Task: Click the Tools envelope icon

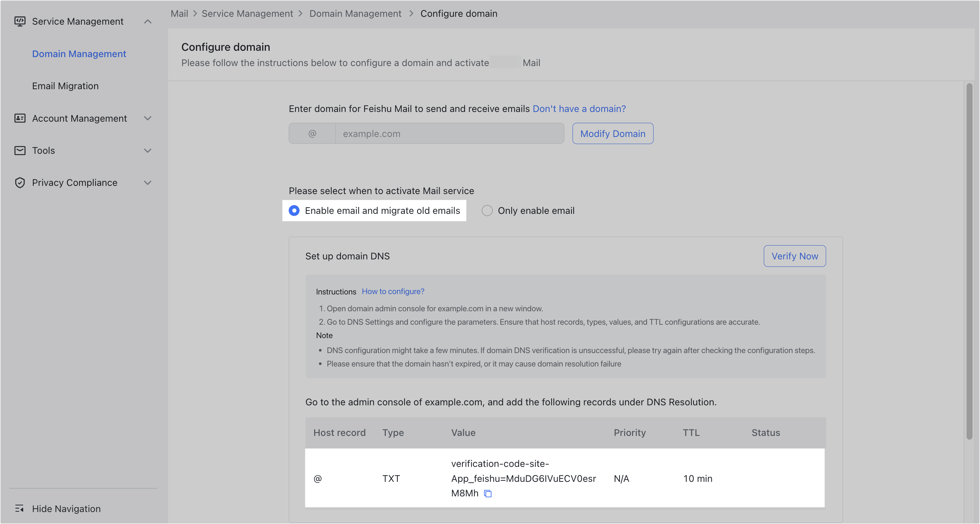Action: pyautogui.click(x=20, y=150)
